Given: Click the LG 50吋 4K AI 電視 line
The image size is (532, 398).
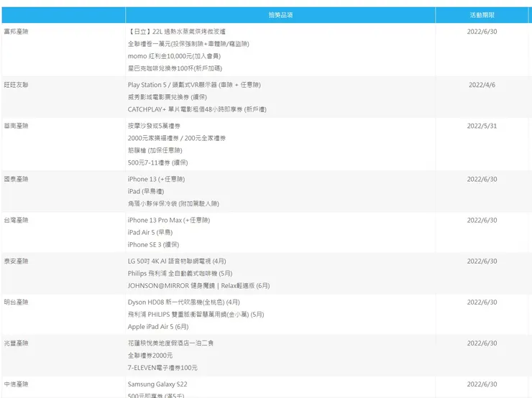Looking at the screenshot, I should point(177,261).
